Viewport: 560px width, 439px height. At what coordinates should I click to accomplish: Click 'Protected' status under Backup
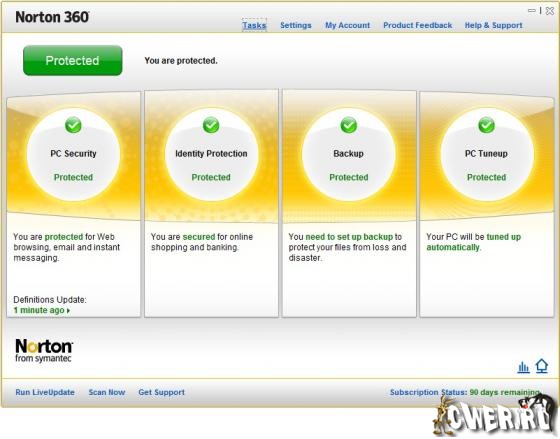click(349, 177)
